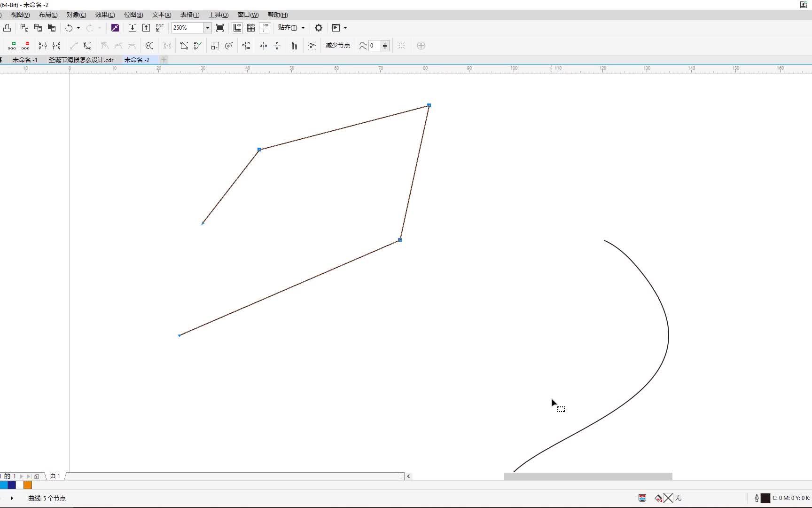This screenshot has width=812, height=508.
Task: Click the zoom level input field
Action: point(187,28)
